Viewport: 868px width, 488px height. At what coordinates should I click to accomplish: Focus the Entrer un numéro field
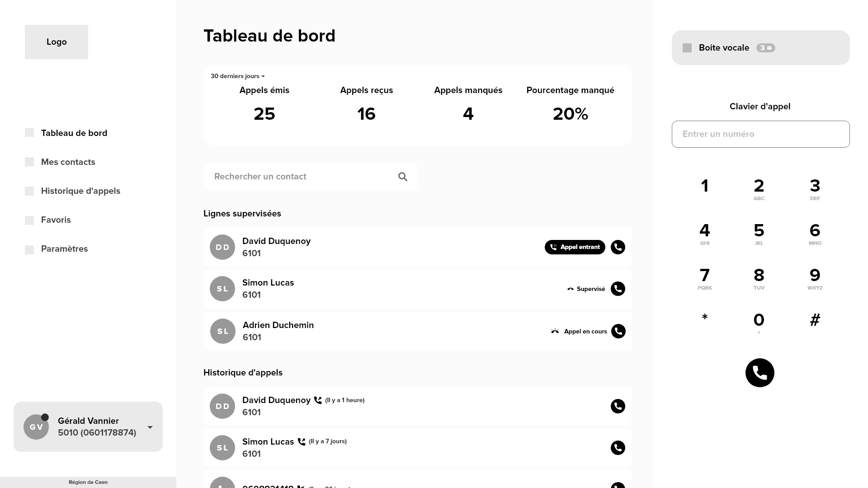coord(760,134)
